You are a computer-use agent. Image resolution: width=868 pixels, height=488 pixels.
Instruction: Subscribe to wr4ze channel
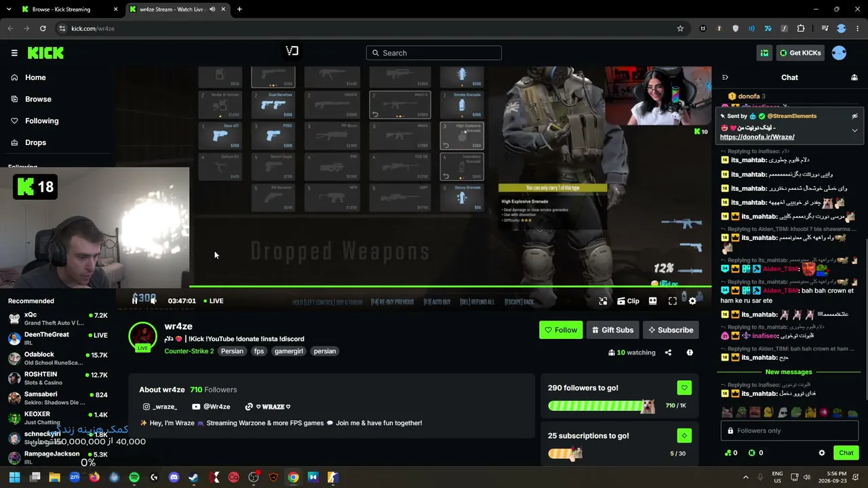(671, 330)
